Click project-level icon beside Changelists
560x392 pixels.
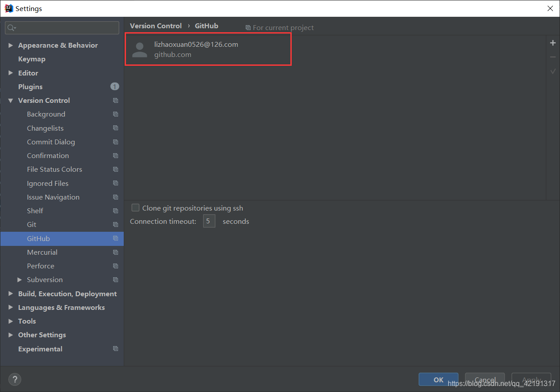(x=115, y=128)
